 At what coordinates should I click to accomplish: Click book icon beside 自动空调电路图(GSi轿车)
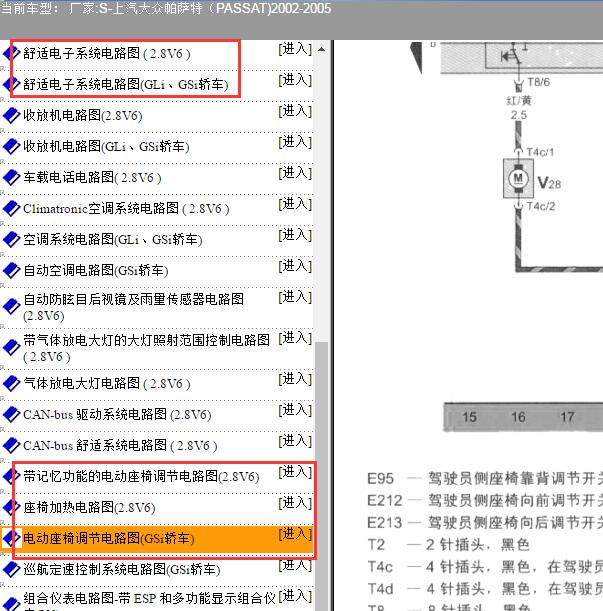(x=11, y=270)
